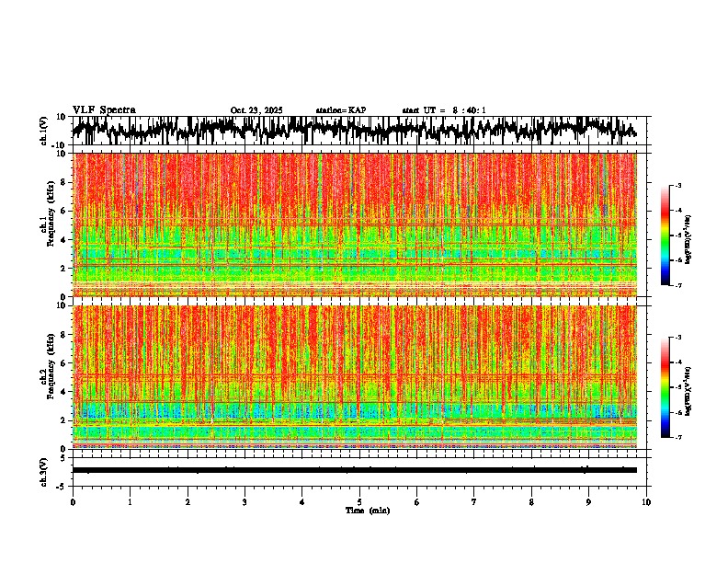Click inside the ch.2 spectrogram panel
728x563 pixels.
[355, 377]
